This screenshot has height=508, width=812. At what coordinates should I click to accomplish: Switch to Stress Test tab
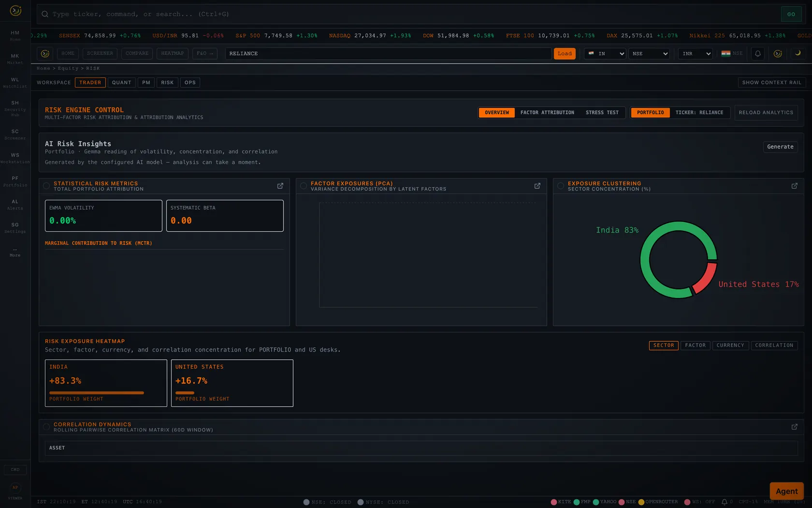(x=602, y=113)
